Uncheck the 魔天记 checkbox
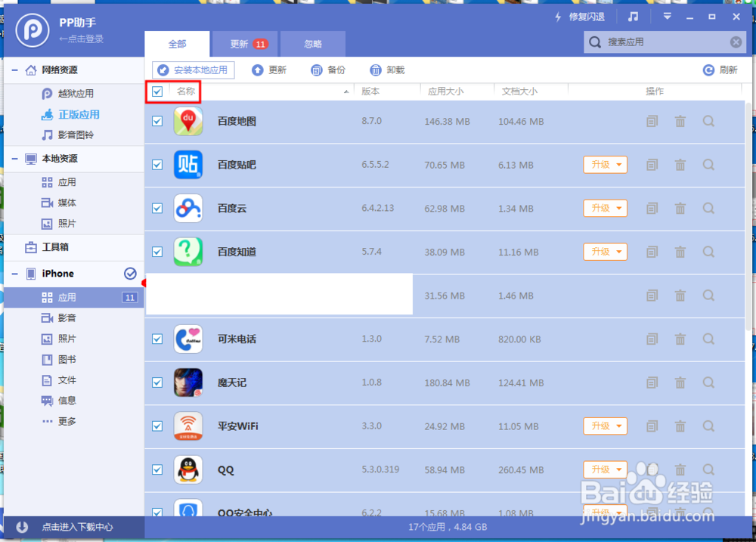The width and height of the screenshot is (756, 542). (x=157, y=382)
